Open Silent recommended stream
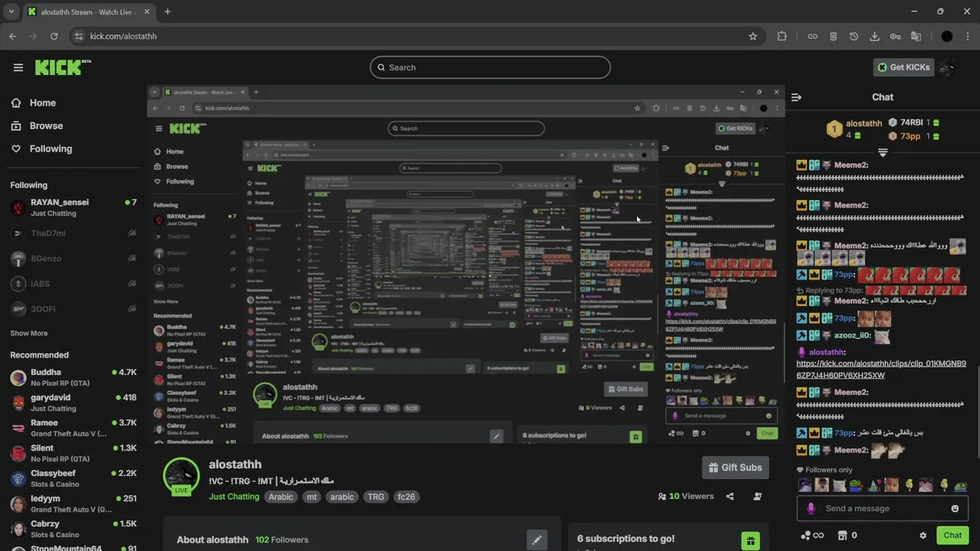 pos(73,453)
